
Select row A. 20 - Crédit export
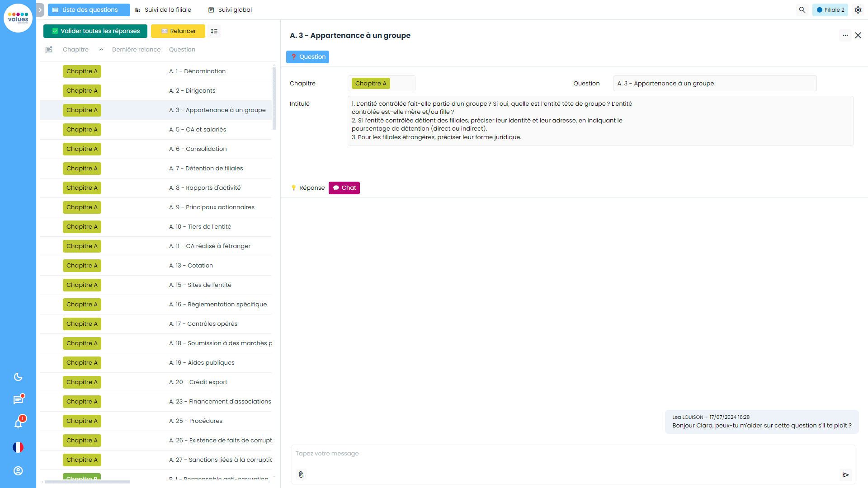[156, 382]
